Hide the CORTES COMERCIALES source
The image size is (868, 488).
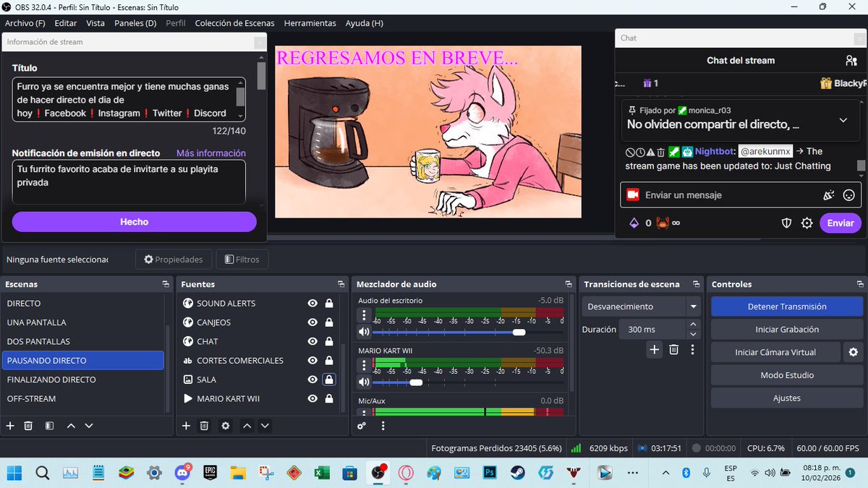pyautogui.click(x=312, y=360)
